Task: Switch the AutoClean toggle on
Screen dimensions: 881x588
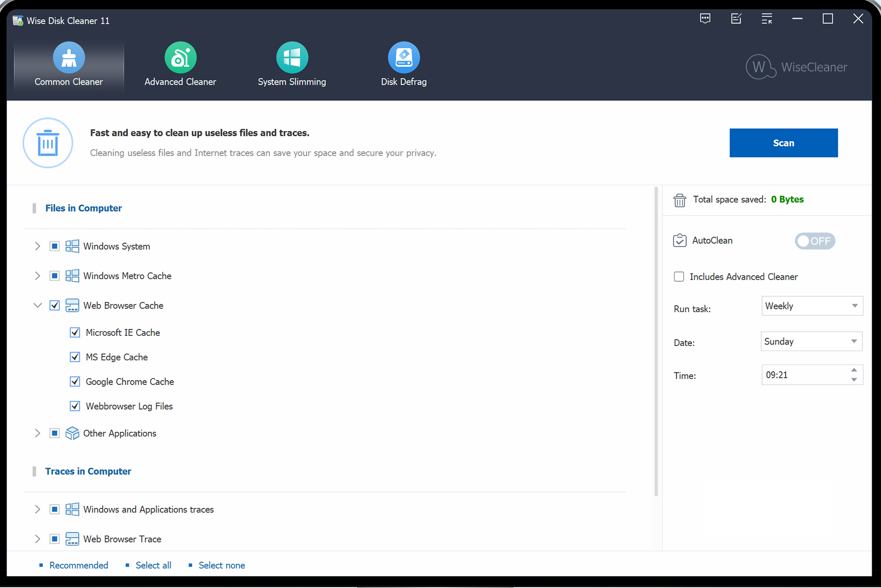Action: pyautogui.click(x=815, y=241)
